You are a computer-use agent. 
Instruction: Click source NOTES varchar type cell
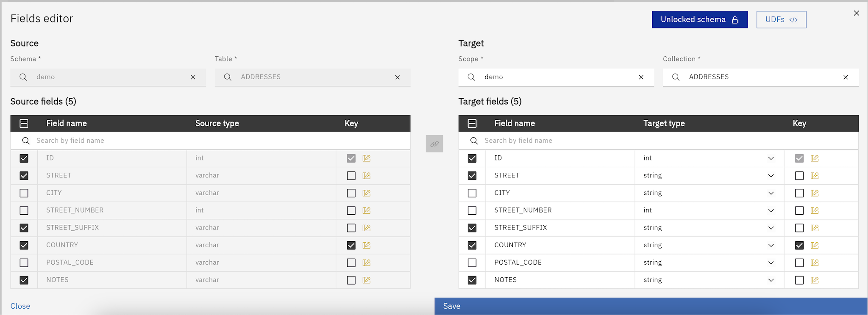coord(262,280)
